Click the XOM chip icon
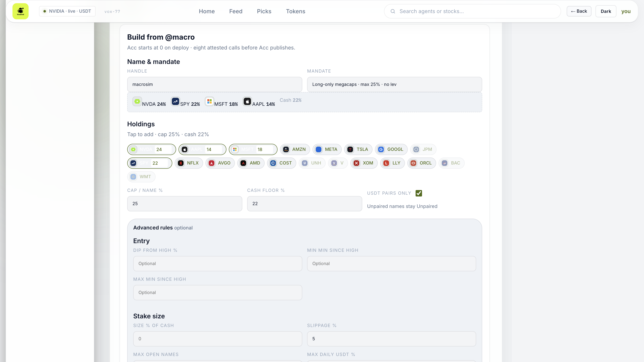This screenshot has height=362, width=644. [x=356, y=163]
